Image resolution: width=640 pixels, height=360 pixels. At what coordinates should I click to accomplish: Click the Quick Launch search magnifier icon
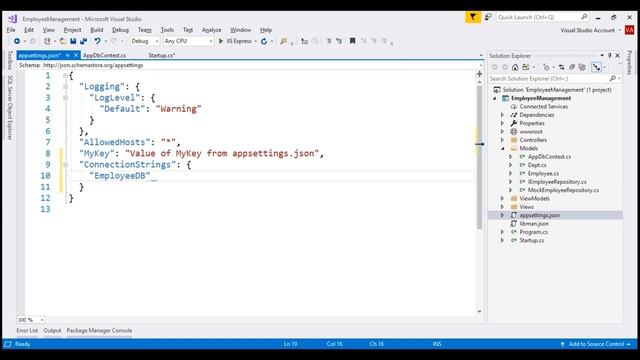coord(584,17)
